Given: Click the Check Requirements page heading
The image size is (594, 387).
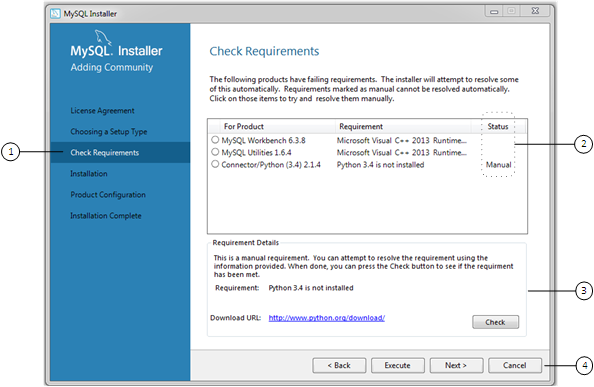Looking at the screenshot, I should [x=264, y=51].
